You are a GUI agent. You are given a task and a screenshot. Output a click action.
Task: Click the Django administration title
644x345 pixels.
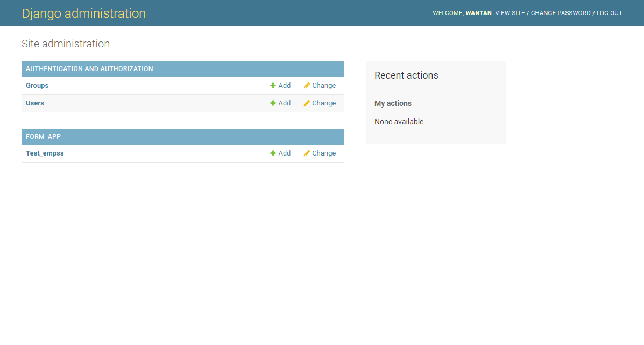84,13
